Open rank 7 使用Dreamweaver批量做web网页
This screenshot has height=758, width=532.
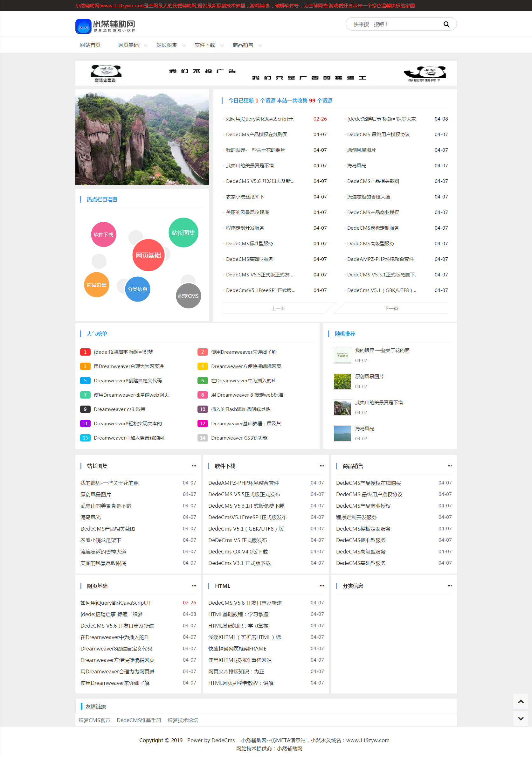131,394
